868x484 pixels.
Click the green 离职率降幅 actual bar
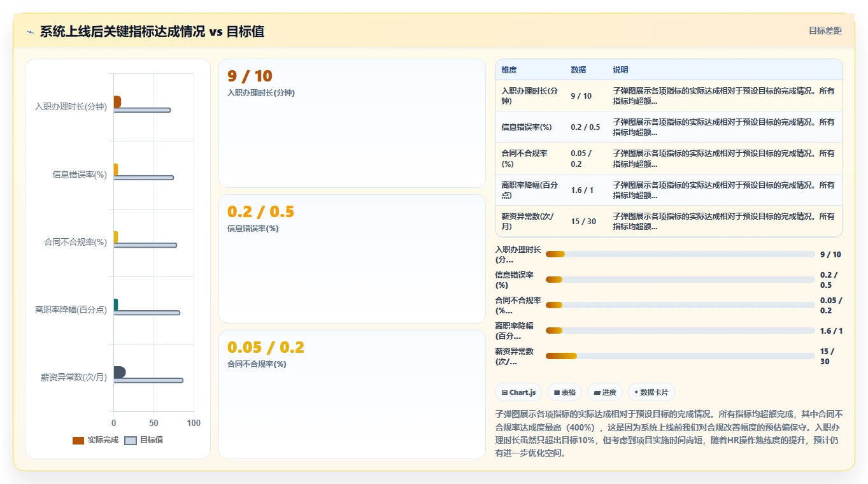pos(116,304)
